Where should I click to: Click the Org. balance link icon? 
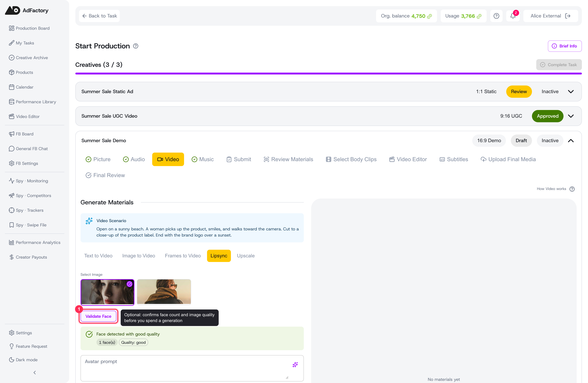pos(430,16)
